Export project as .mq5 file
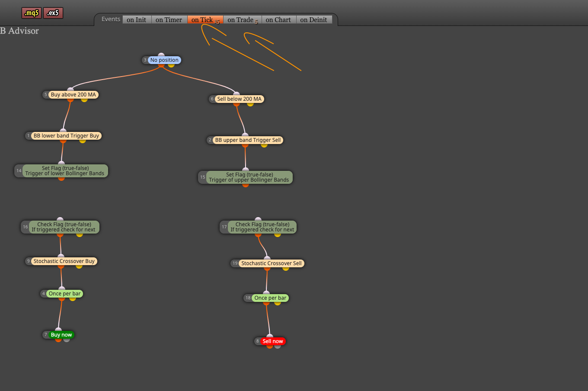Screen dimensions: 588x391 32,13
